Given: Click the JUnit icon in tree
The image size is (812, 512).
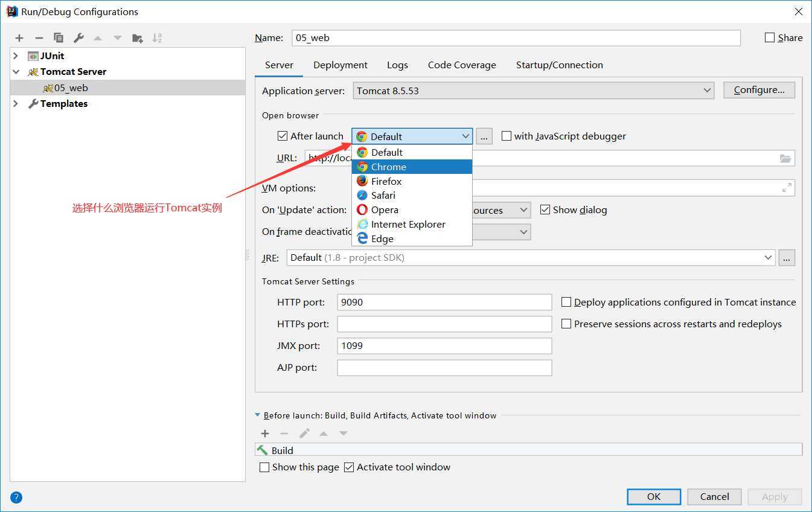Looking at the screenshot, I should click(33, 56).
